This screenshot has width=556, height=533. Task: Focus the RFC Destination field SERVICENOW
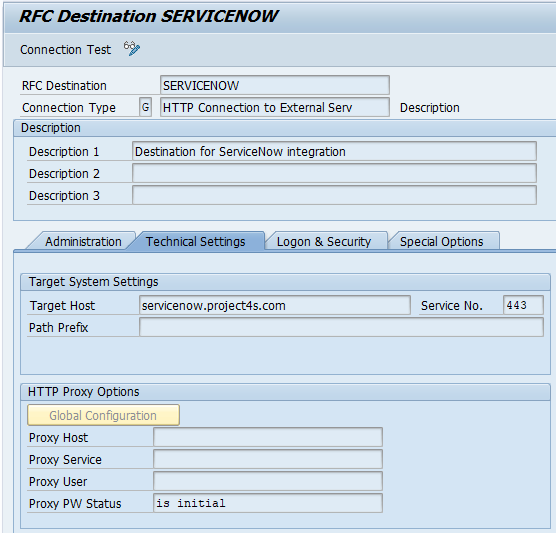[274, 85]
